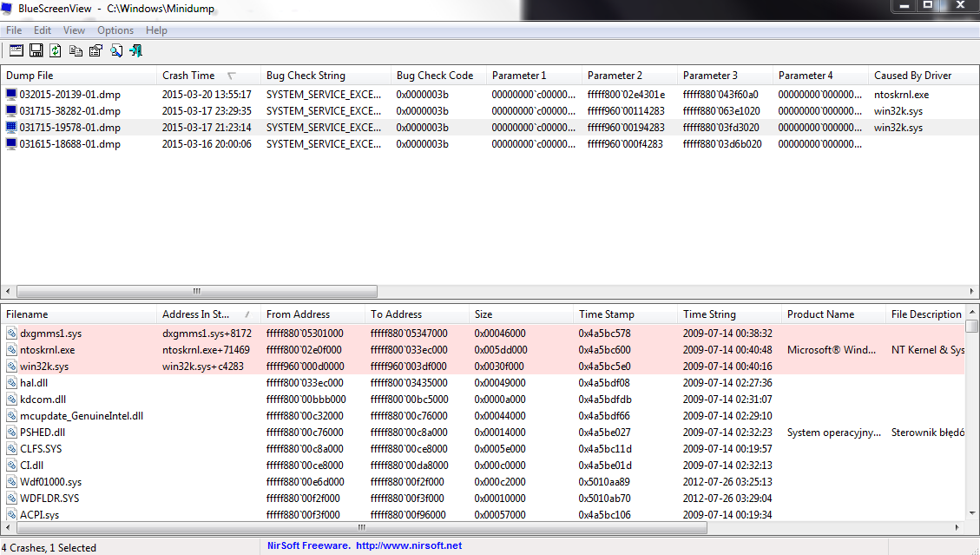Click the CI.dll file icon

click(11, 466)
